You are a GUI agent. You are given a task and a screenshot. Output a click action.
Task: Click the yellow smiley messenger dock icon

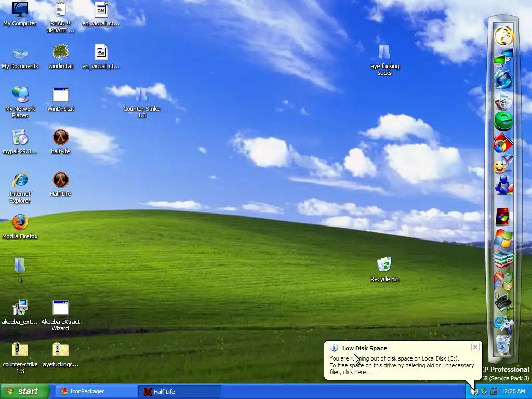point(503,165)
